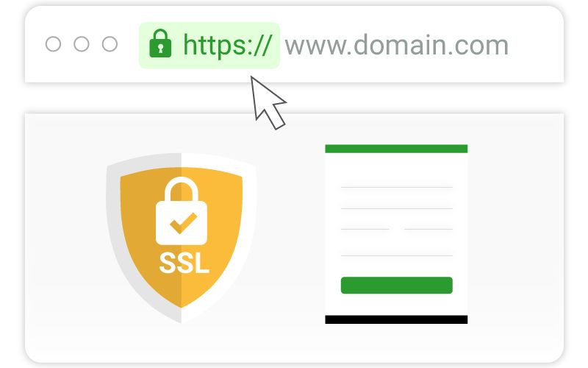The height and width of the screenshot is (368, 588).
Task: Click the gray left half of shield border
Action: click(114, 225)
